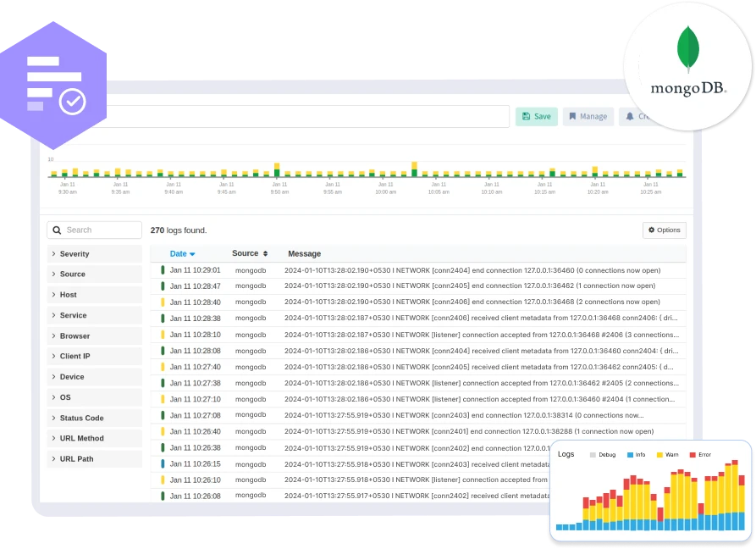Click the magnifier icon in Search box
Image resolution: width=756 pixels, height=549 pixels.
(x=57, y=230)
